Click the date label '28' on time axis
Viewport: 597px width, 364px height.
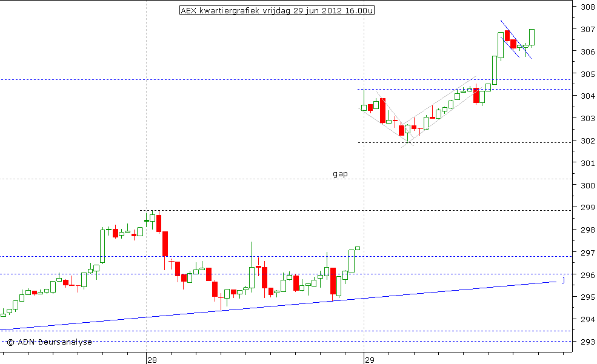152,360
